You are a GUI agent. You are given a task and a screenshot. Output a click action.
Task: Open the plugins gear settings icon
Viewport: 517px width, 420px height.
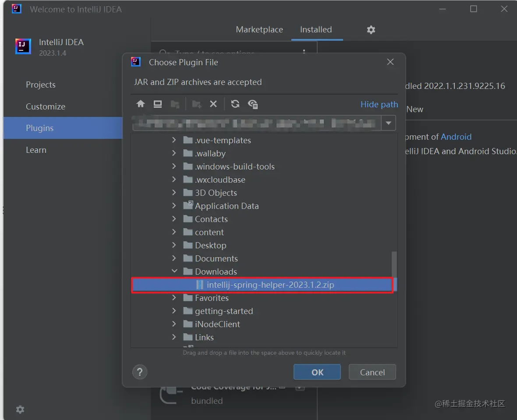pos(371,30)
